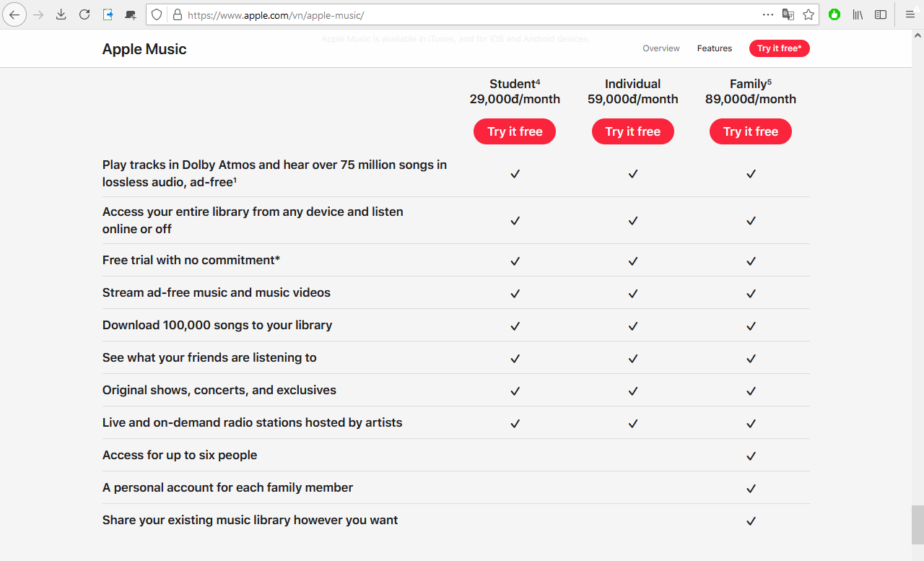Toggle the sidebar view icon
The width and height of the screenshot is (924, 561).
[881, 14]
